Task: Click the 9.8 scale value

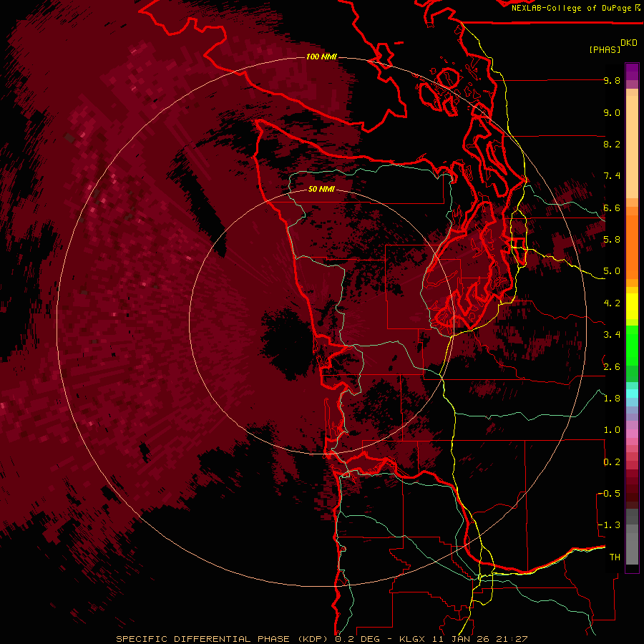Action: point(612,80)
